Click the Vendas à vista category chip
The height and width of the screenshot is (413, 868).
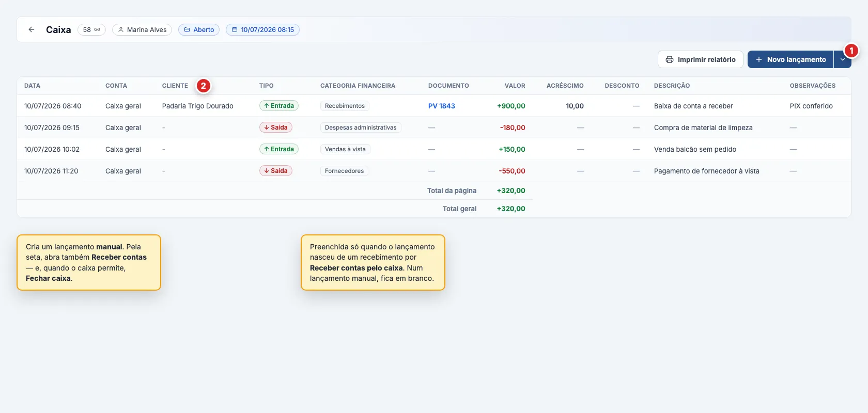pyautogui.click(x=345, y=149)
